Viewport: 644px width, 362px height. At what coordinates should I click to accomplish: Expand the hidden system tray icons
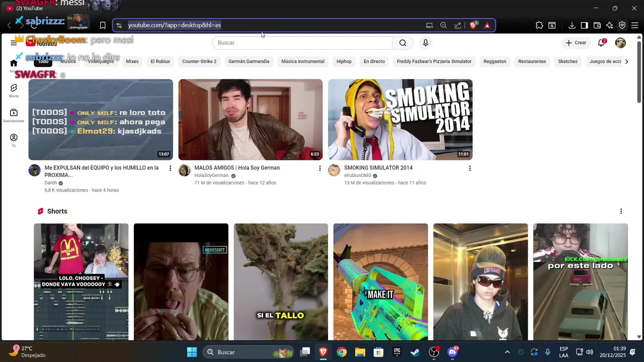pos(507,352)
